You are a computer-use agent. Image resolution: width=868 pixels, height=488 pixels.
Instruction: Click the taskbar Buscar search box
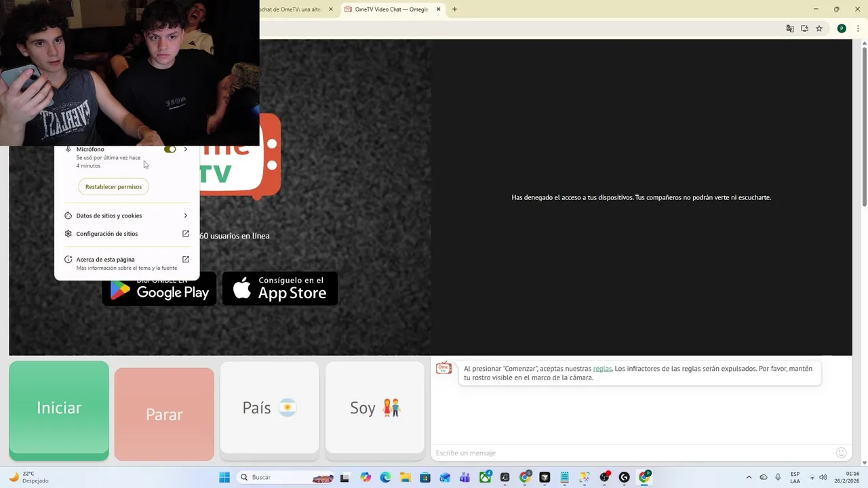(285, 477)
